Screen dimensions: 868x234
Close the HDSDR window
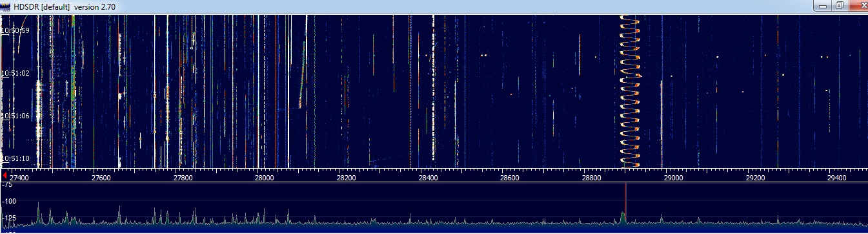859,5
